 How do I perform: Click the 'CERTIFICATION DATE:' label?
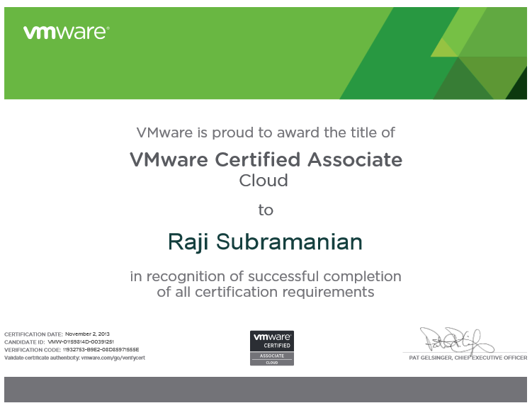click(x=33, y=333)
